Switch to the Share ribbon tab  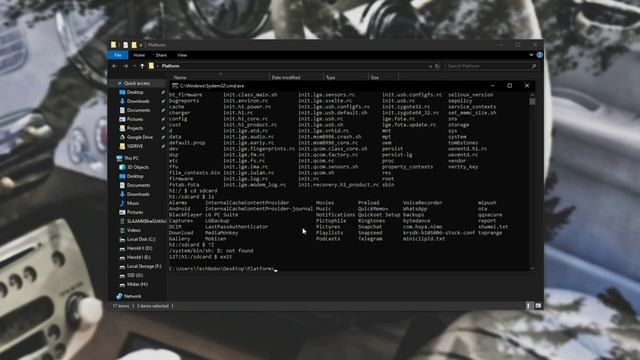click(161, 55)
